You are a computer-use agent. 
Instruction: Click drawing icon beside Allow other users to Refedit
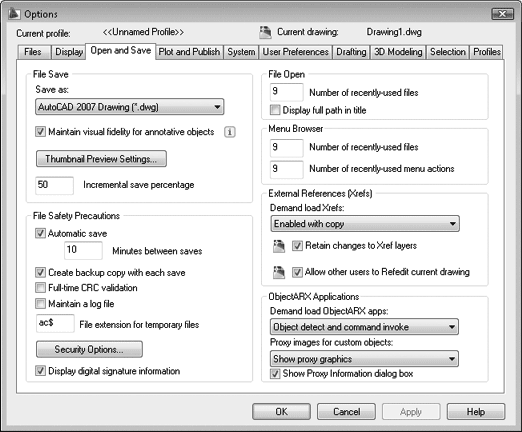point(279,272)
